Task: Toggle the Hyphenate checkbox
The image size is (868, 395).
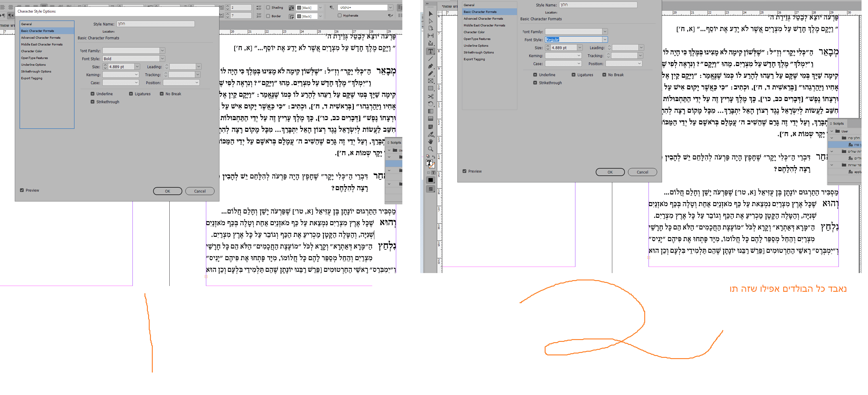Action: pos(340,15)
